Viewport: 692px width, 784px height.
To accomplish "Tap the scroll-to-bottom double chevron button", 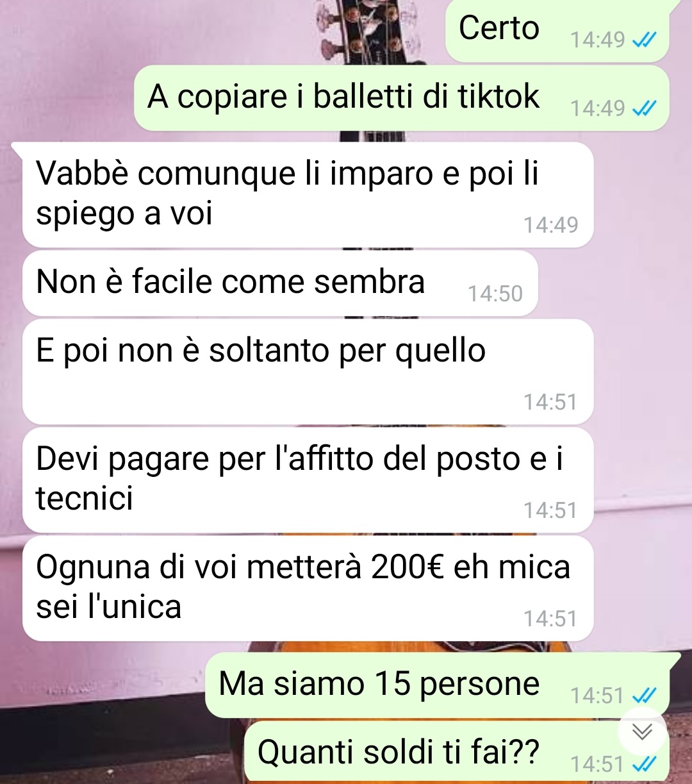I will pyautogui.click(x=642, y=731).
